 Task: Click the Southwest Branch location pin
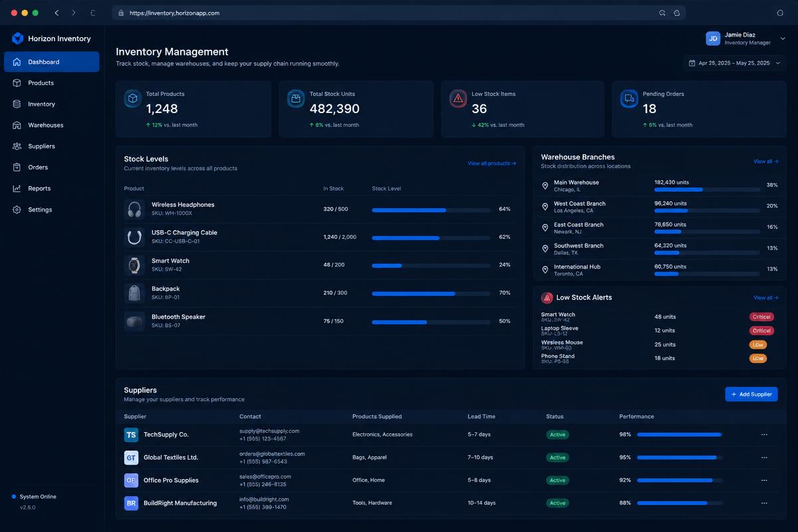click(545, 249)
